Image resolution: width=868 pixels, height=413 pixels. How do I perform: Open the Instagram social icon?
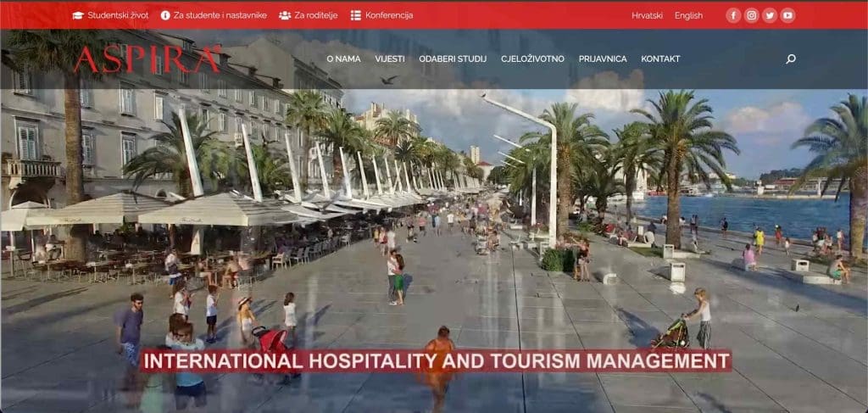[751, 15]
